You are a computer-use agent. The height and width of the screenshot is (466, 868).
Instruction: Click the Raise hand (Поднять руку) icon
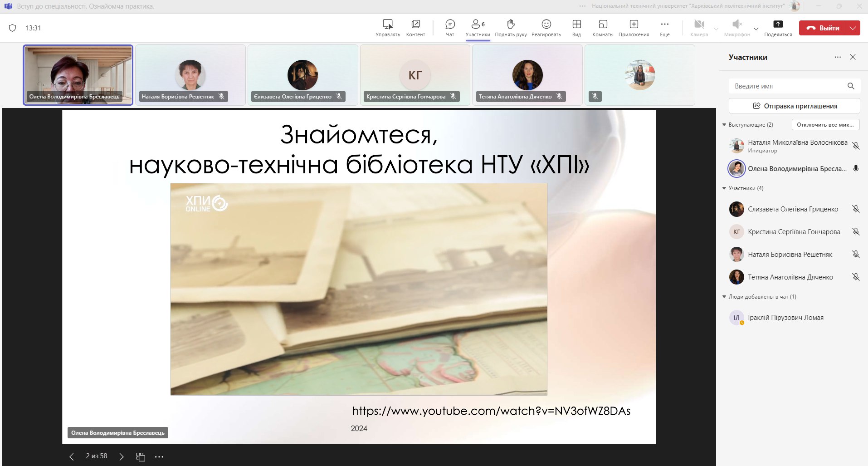(x=511, y=25)
